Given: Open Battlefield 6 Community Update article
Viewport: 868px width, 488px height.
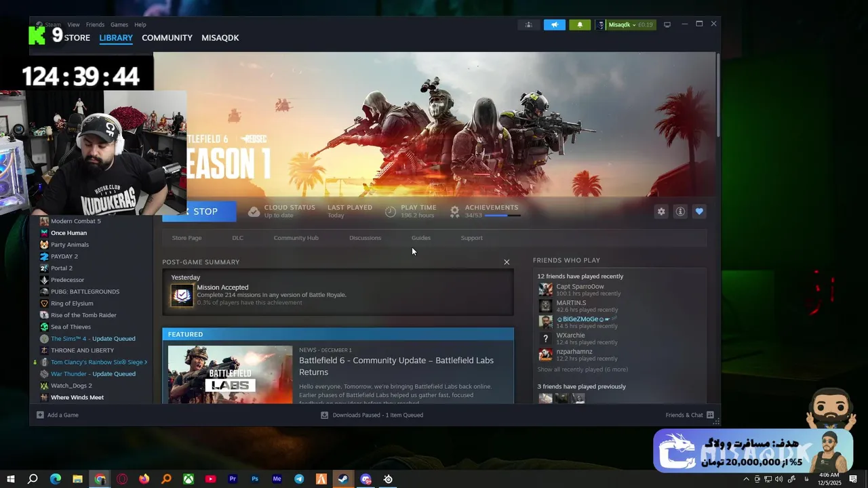Looking at the screenshot, I should 396,366.
